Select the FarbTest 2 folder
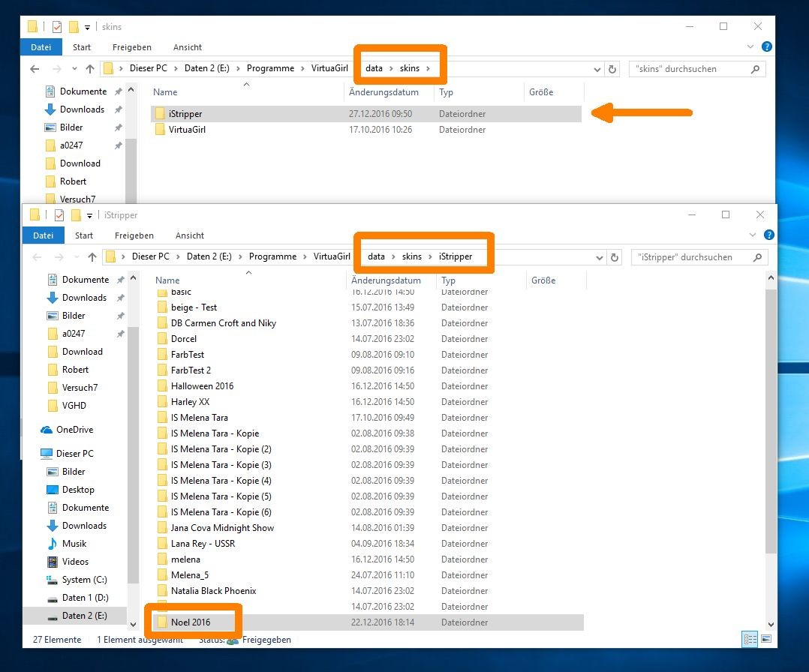809x672 pixels. point(368,370)
